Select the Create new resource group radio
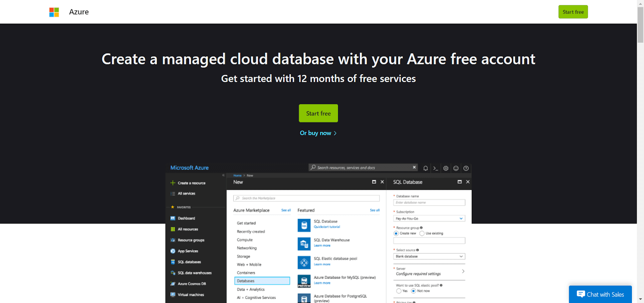Image resolution: width=644 pixels, height=303 pixels. click(x=396, y=233)
